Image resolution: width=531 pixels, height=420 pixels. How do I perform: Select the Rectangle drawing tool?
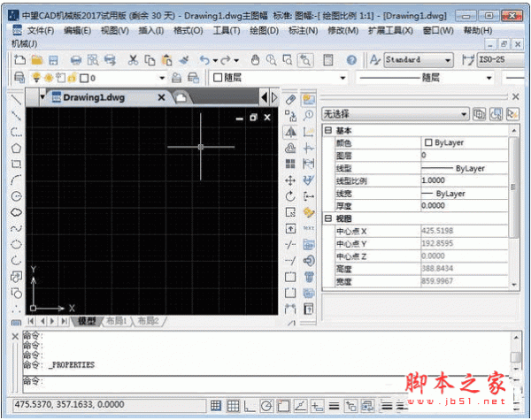click(x=16, y=164)
